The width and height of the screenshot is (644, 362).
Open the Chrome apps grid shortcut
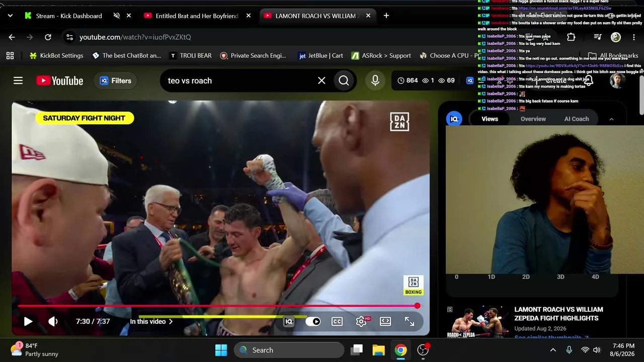10,56
